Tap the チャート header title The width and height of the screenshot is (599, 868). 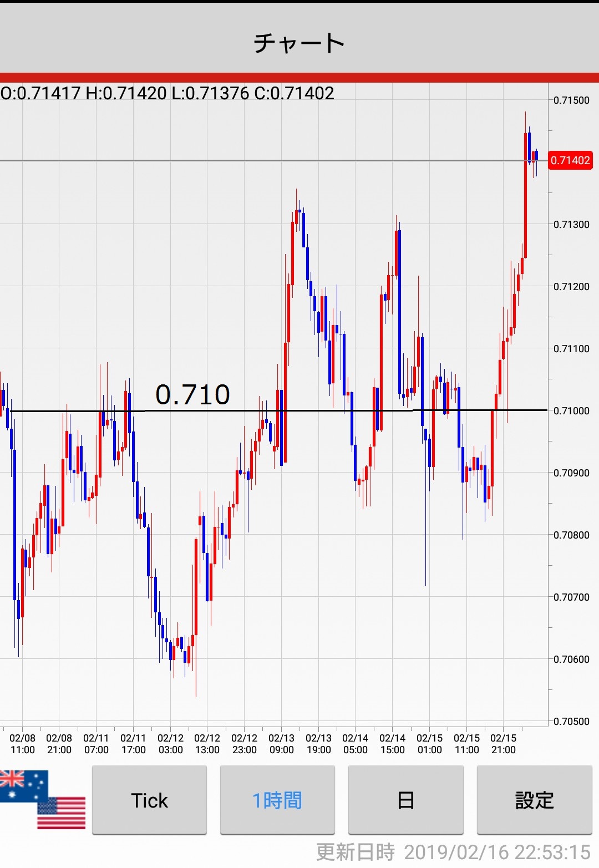point(299,43)
